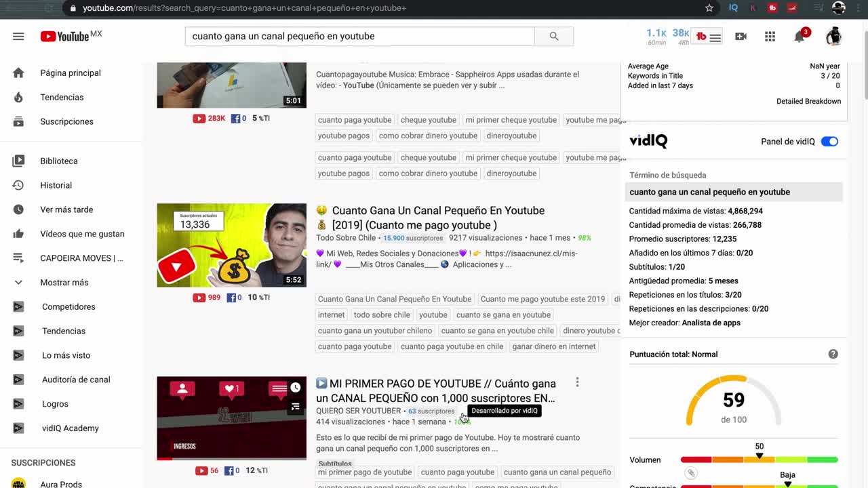This screenshot has height=488, width=868.
Task: Open Detailed Breakdown link
Action: (808, 101)
